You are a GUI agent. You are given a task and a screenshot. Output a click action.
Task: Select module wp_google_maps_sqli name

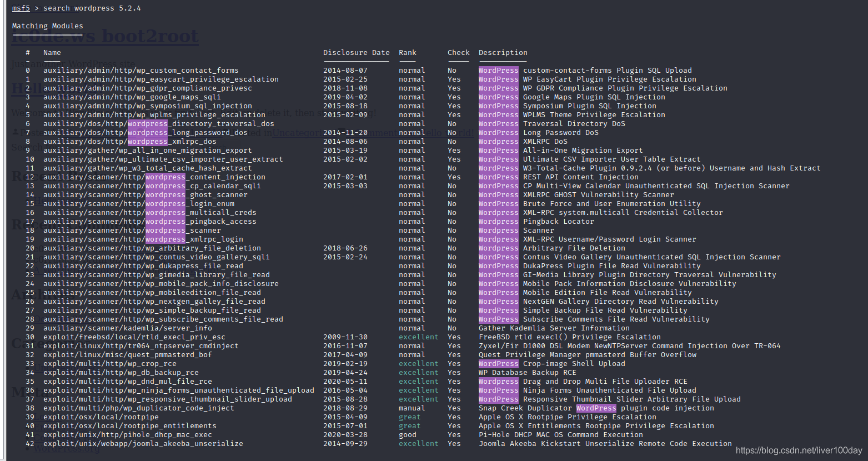pyautogui.click(x=132, y=97)
